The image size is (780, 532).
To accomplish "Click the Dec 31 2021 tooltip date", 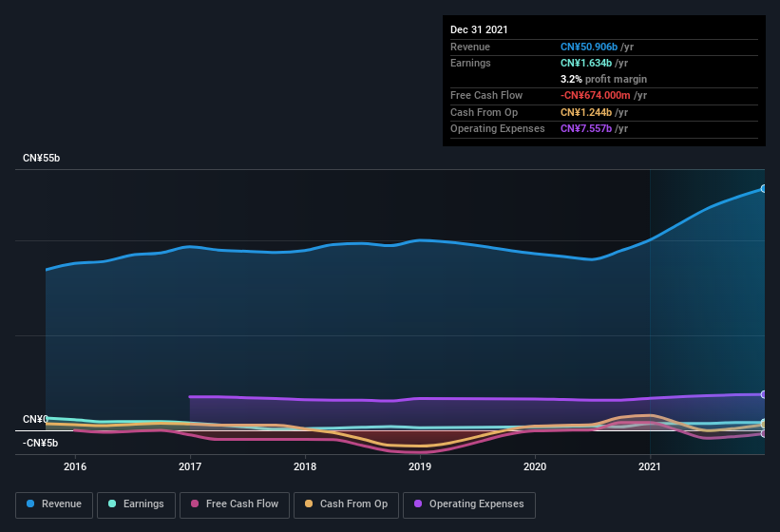I will (x=479, y=29).
